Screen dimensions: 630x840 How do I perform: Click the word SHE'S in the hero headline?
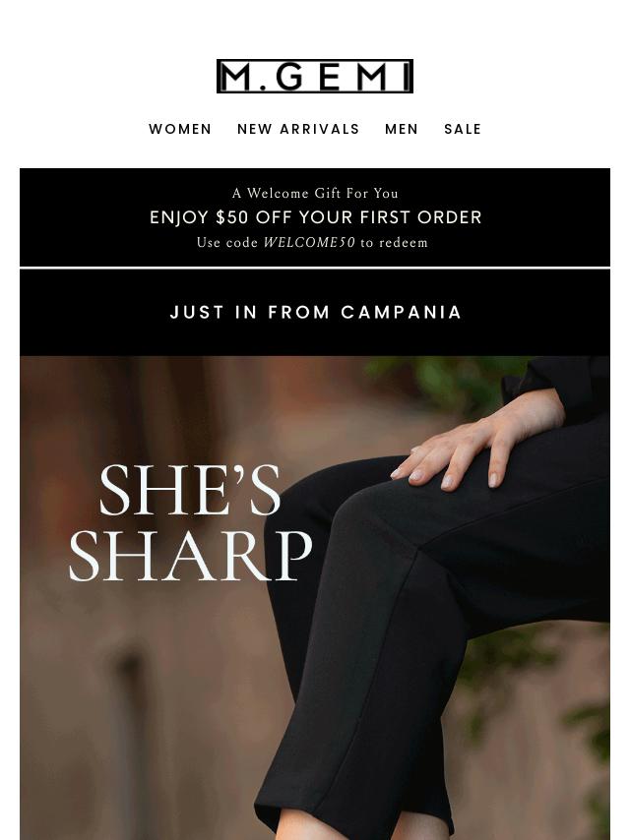[190, 490]
